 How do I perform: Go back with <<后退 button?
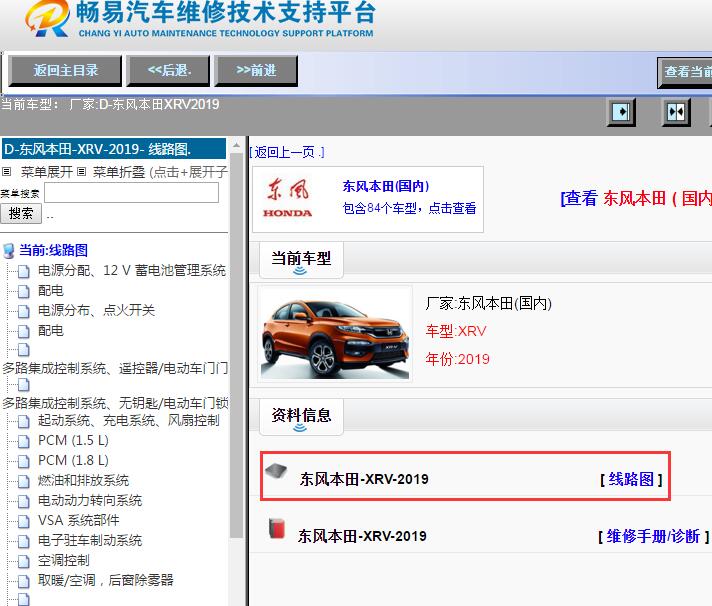pos(168,71)
